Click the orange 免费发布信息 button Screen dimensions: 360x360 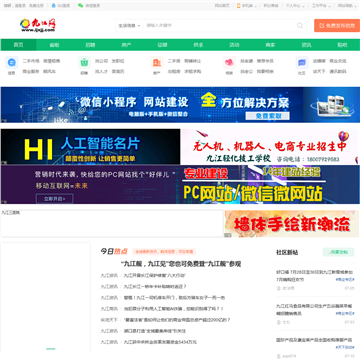click(x=337, y=25)
